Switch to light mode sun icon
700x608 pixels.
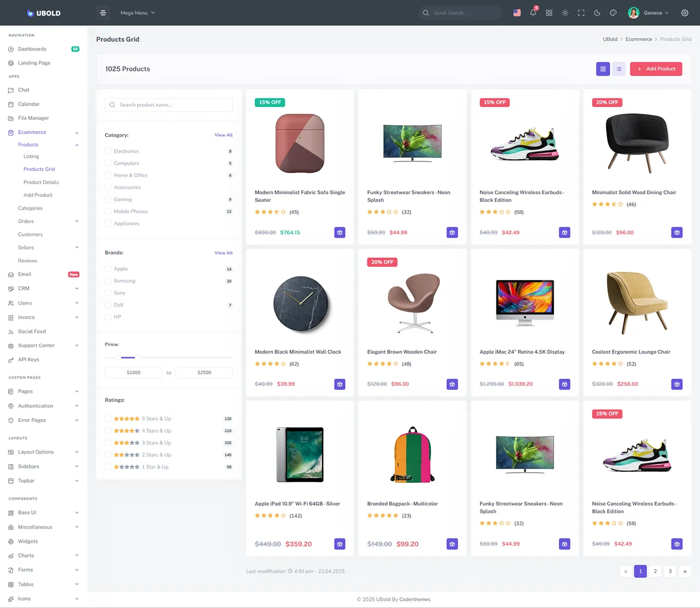565,13
